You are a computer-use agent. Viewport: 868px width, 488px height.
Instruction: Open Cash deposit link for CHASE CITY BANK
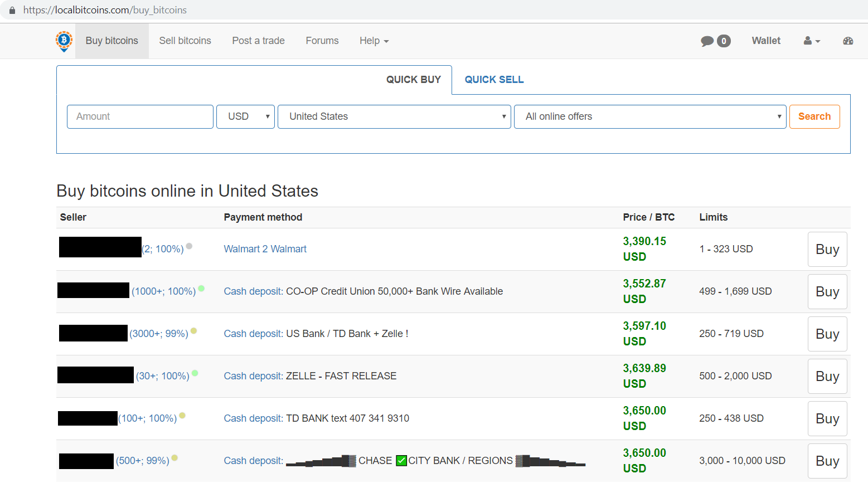254,461
